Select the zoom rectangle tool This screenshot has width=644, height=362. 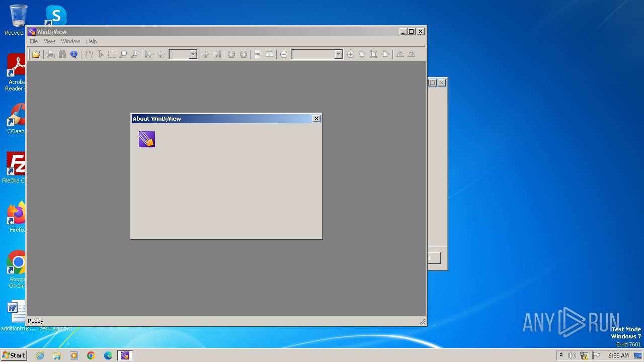(x=135, y=54)
